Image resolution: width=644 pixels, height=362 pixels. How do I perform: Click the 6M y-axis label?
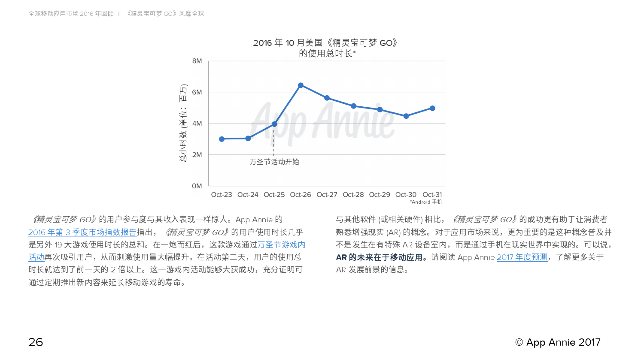tap(197, 92)
